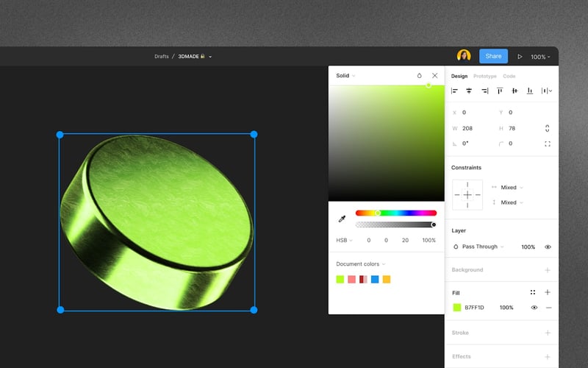Select the blue document color swatch
The height and width of the screenshot is (368, 588).
coord(375,279)
